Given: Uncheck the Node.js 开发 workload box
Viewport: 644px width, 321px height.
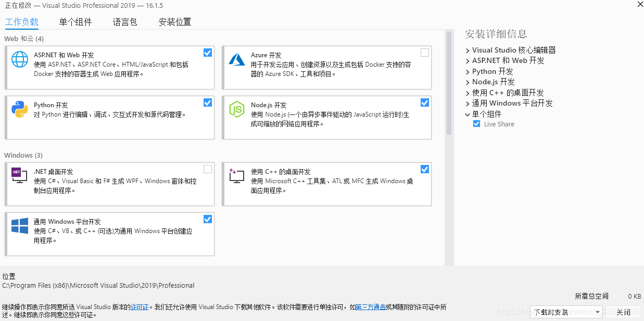Looking at the screenshot, I should click(x=425, y=102).
